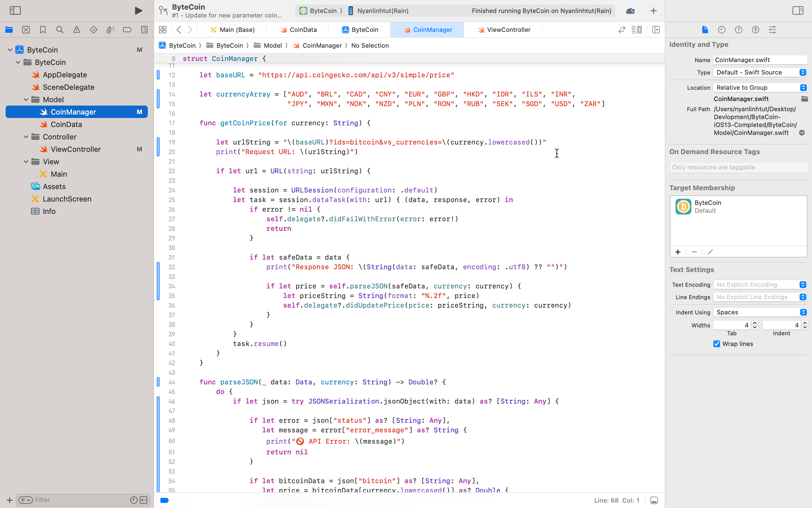812x508 pixels.
Task: Collapse the Model folder
Action: (26, 99)
